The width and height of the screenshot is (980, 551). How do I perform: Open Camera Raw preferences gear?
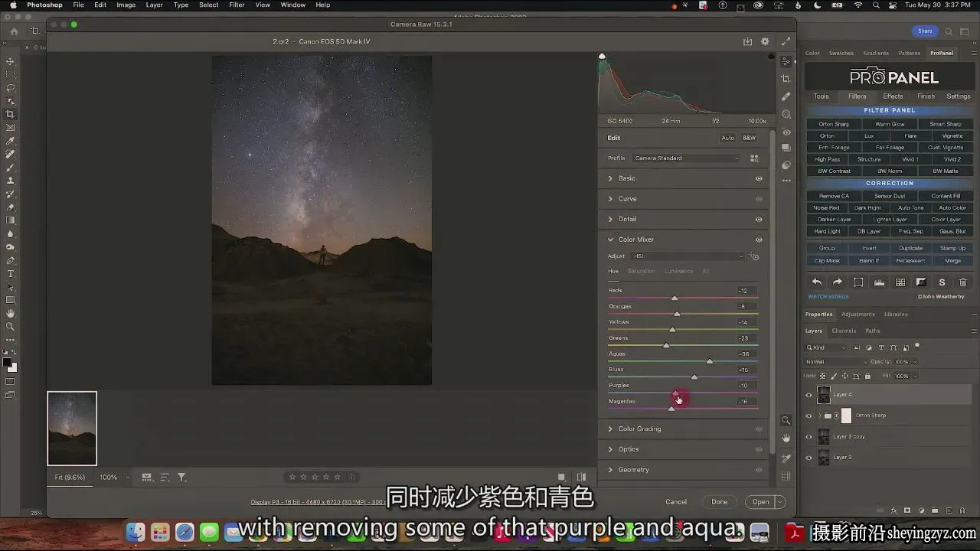(x=765, y=41)
